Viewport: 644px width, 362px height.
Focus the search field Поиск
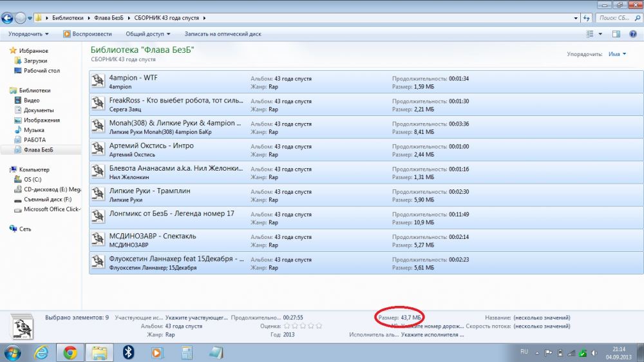point(614,18)
